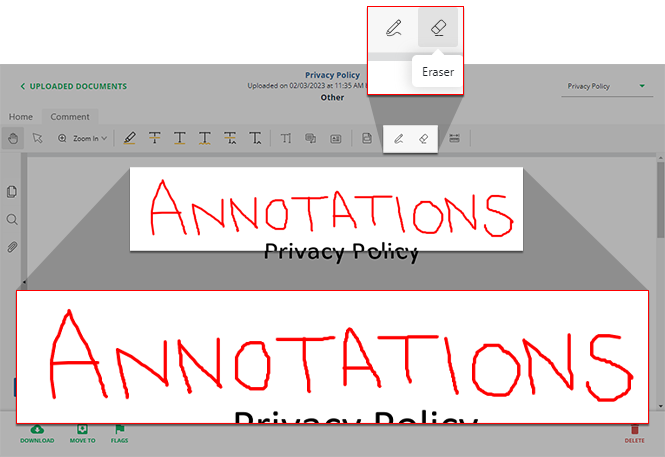The height and width of the screenshot is (457, 665).
Task: Go back to Uploaded Documents
Action: click(74, 86)
